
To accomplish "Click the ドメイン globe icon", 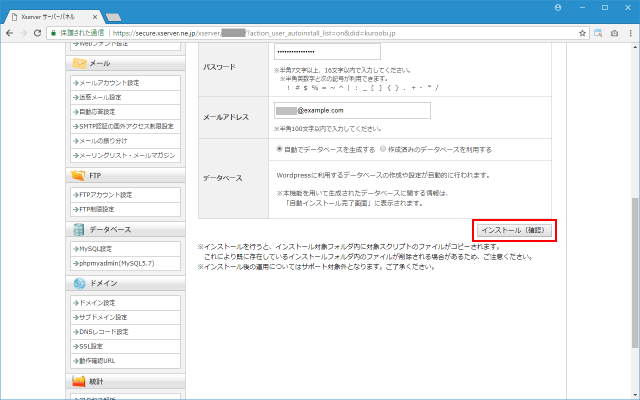I will pos(79,283).
